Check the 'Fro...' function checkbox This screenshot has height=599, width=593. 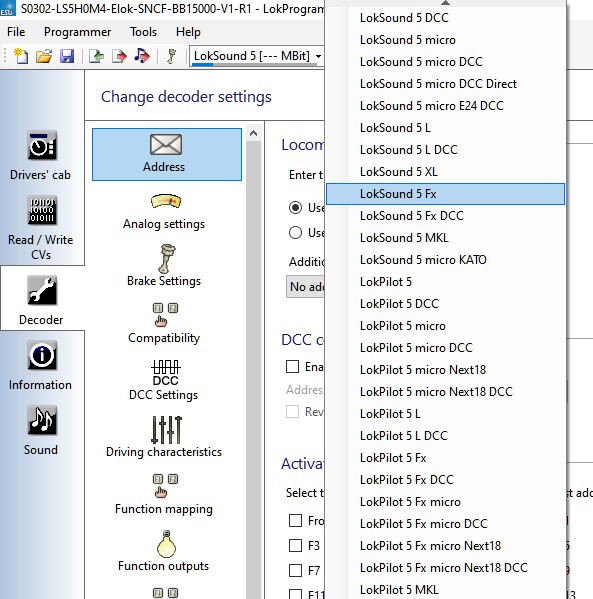click(x=295, y=520)
